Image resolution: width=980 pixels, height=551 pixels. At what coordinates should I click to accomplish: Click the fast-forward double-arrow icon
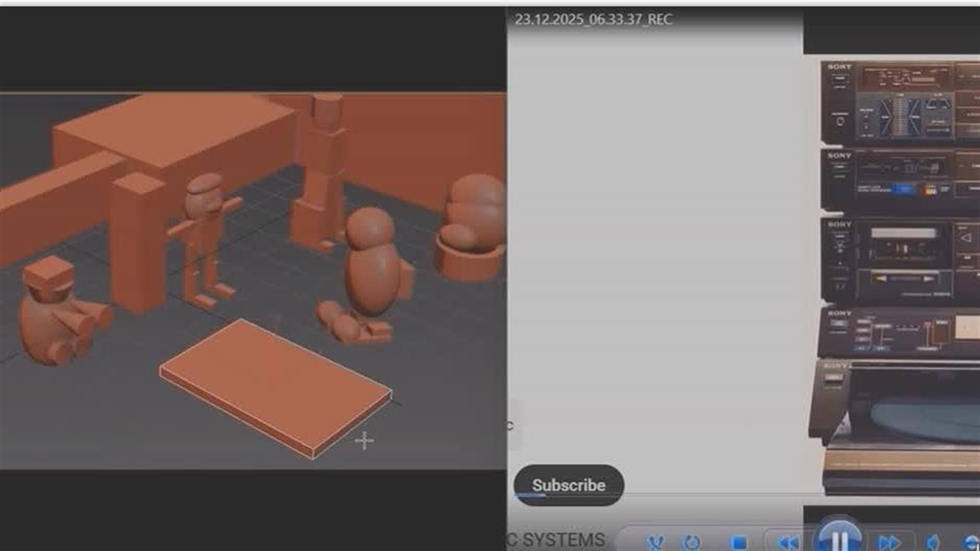click(x=889, y=542)
